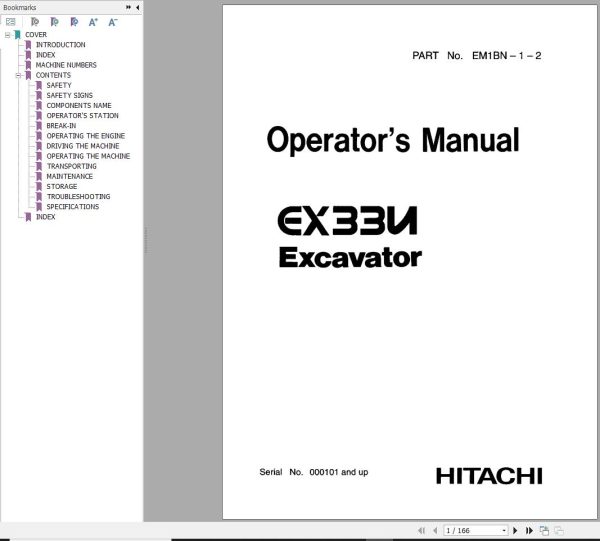Jump to the SAFETY SIGNS bookmark
Image resolution: width=600 pixels, height=541 pixels.
click(x=70, y=95)
